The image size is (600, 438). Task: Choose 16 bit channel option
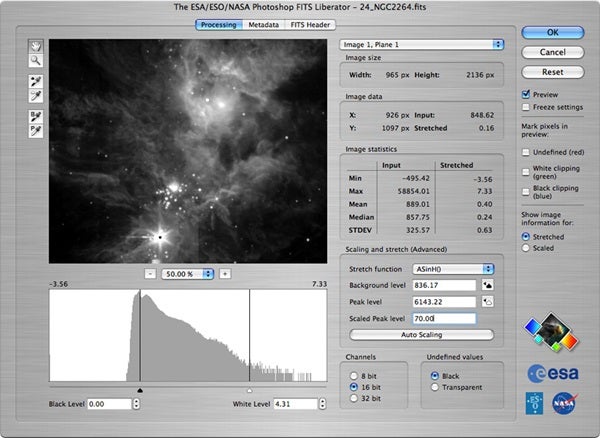[354, 387]
